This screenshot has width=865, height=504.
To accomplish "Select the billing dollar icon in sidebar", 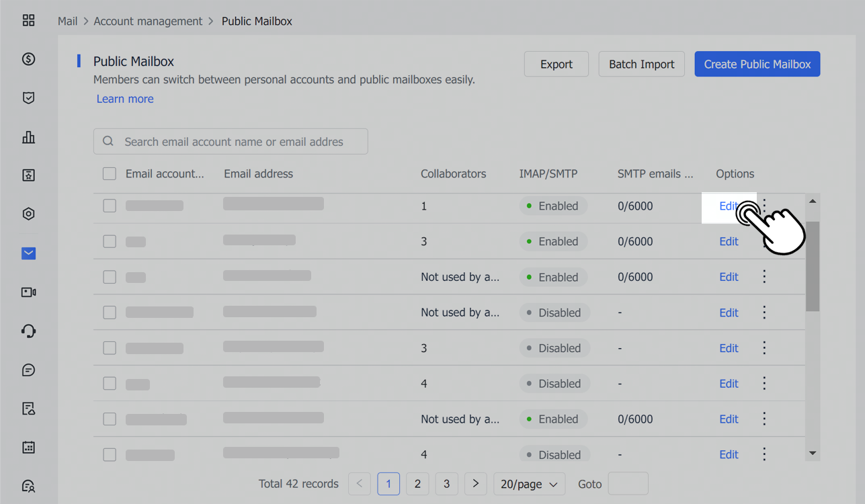I will tap(28, 59).
